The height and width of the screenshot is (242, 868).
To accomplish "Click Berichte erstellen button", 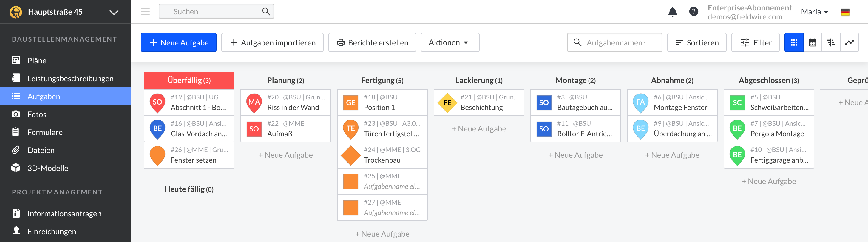I will (x=372, y=42).
